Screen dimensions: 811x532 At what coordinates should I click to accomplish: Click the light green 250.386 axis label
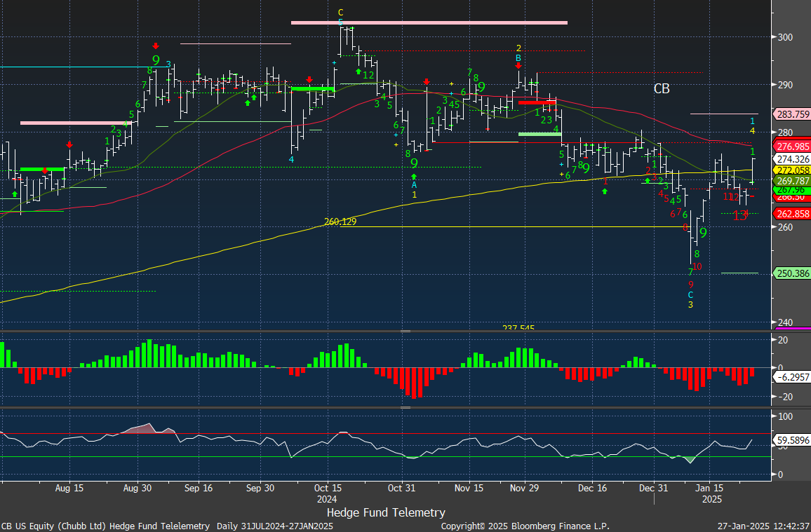pyautogui.click(x=791, y=273)
